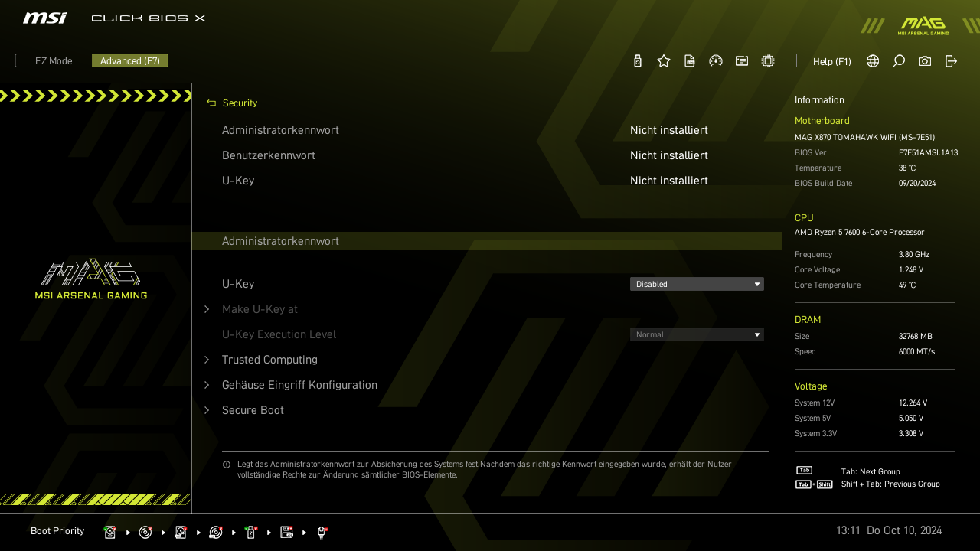Take a screenshot with camera icon

(x=925, y=61)
